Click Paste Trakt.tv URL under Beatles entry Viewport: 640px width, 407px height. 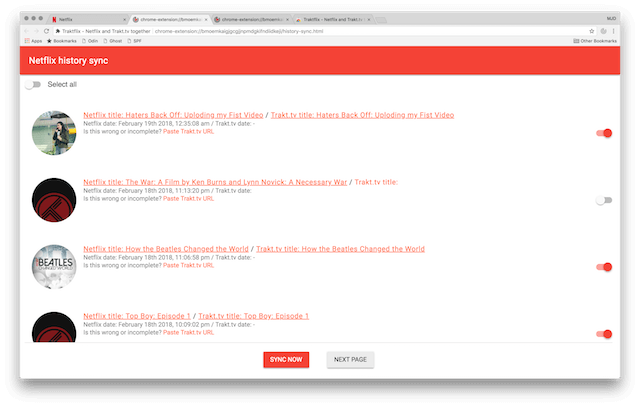coord(189,265)
